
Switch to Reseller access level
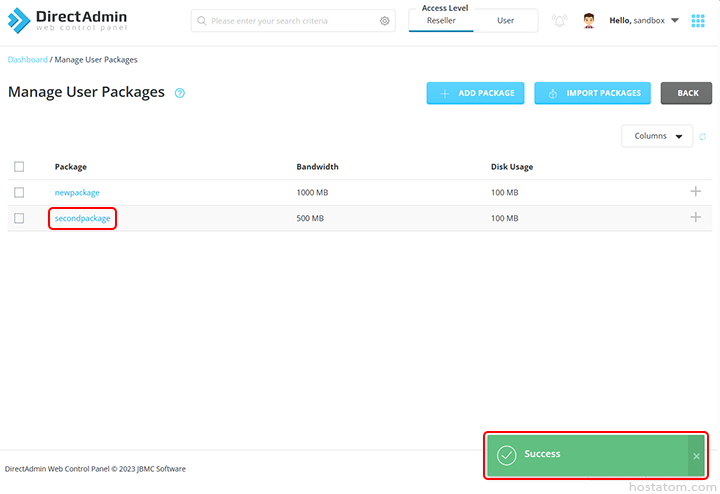pos(441,21)
